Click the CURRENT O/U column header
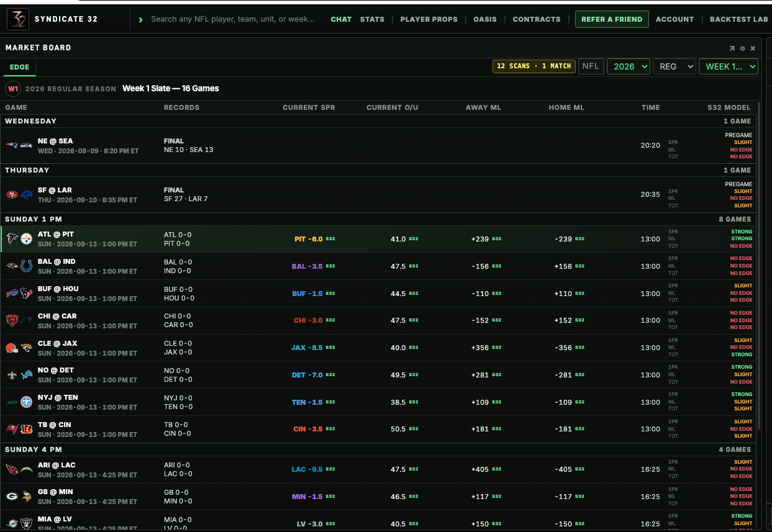772x532 pixels. click(x=392, y=107)
